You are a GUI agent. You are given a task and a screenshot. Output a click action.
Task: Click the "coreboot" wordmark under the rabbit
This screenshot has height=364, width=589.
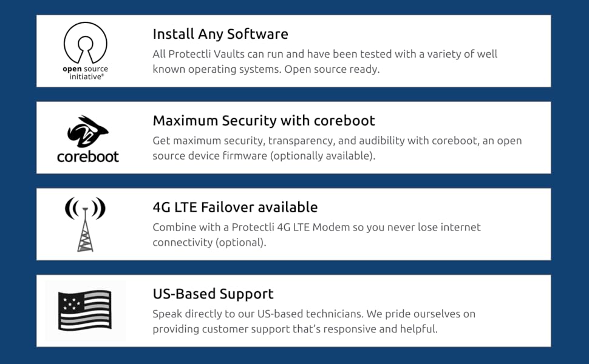(x=87, y=157)
